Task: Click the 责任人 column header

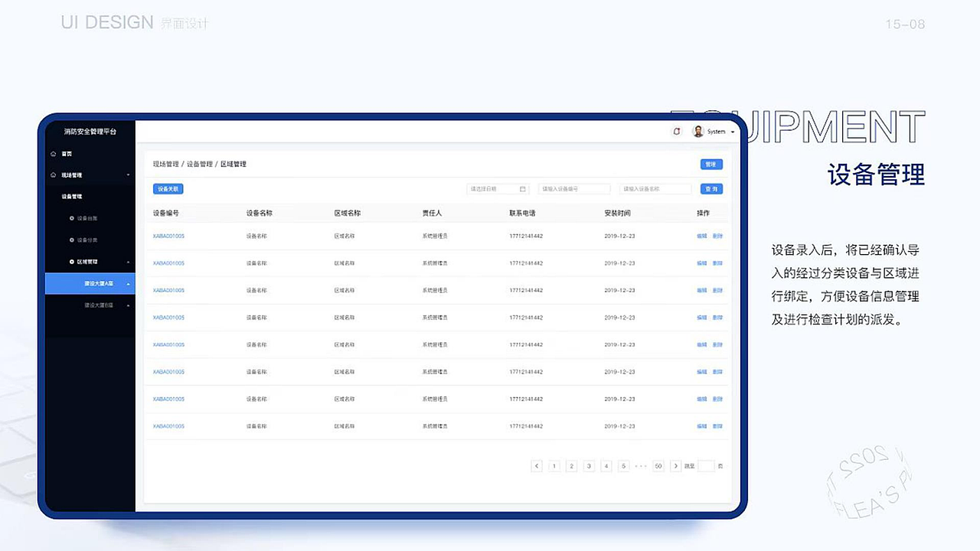Action: (432, 213)
